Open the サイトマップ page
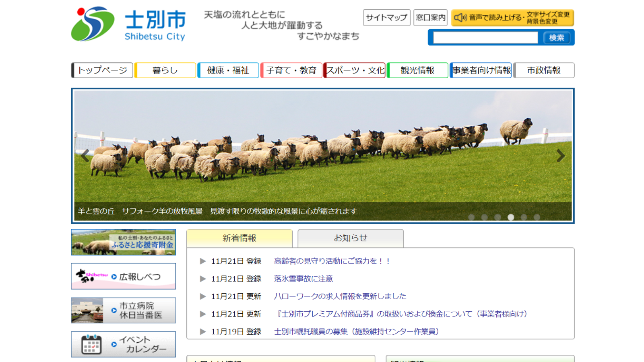The width and height of the screenshot is (644, 362). (386, 18)
